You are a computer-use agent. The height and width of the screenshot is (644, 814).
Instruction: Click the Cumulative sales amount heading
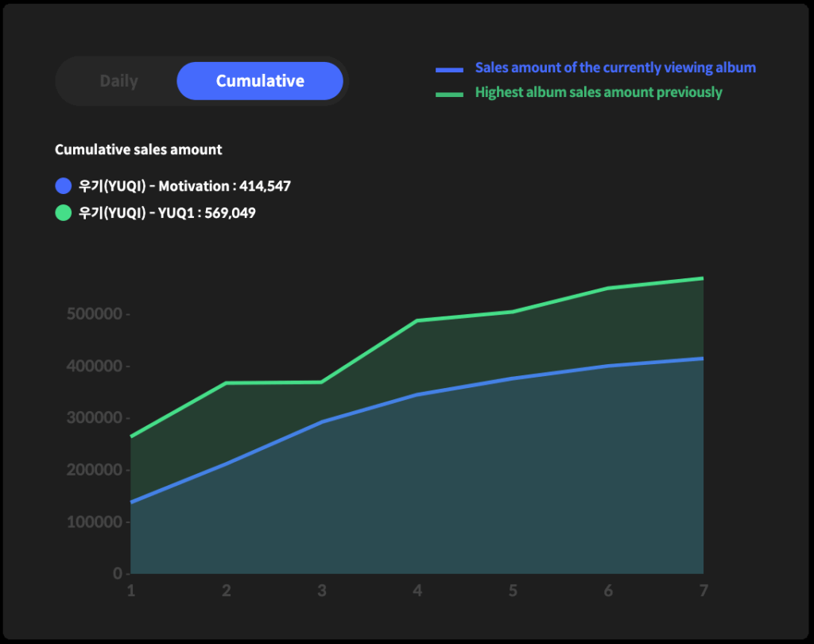tap(138, 149)
